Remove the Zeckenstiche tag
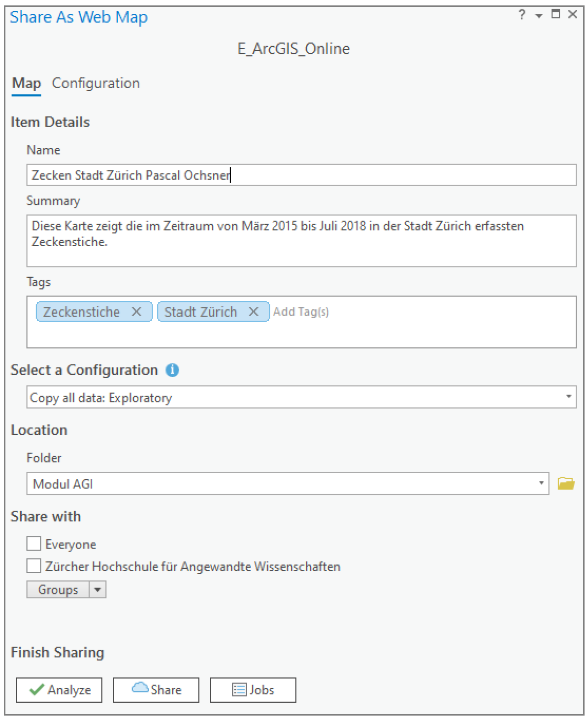Viewport: 588px width, 720px height. tap(136, 312)
